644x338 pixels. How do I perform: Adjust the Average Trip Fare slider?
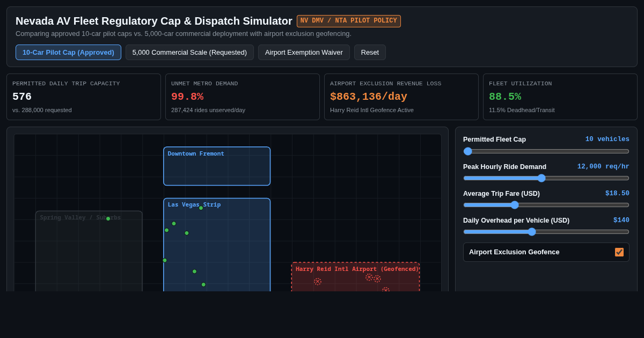tap(546, 205)
